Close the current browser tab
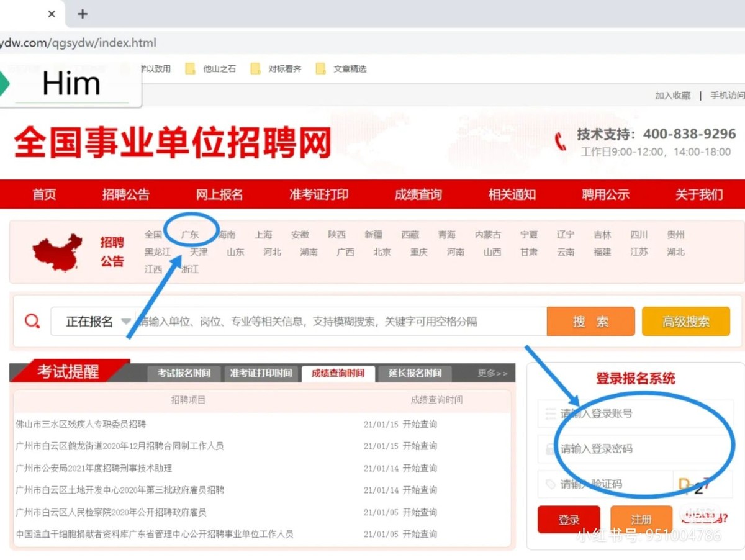The height and width of the screenshot is (560, 745). click(52, 14)
